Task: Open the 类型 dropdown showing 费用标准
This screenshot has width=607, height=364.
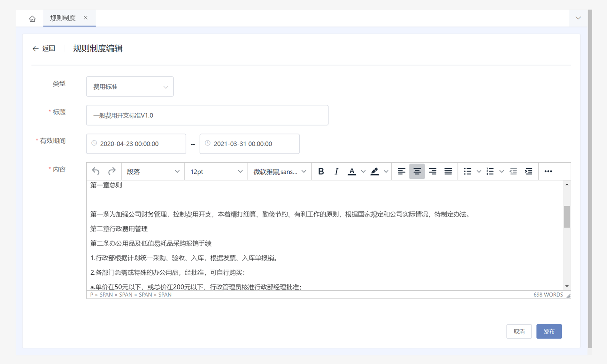Action: click(130, 87)
